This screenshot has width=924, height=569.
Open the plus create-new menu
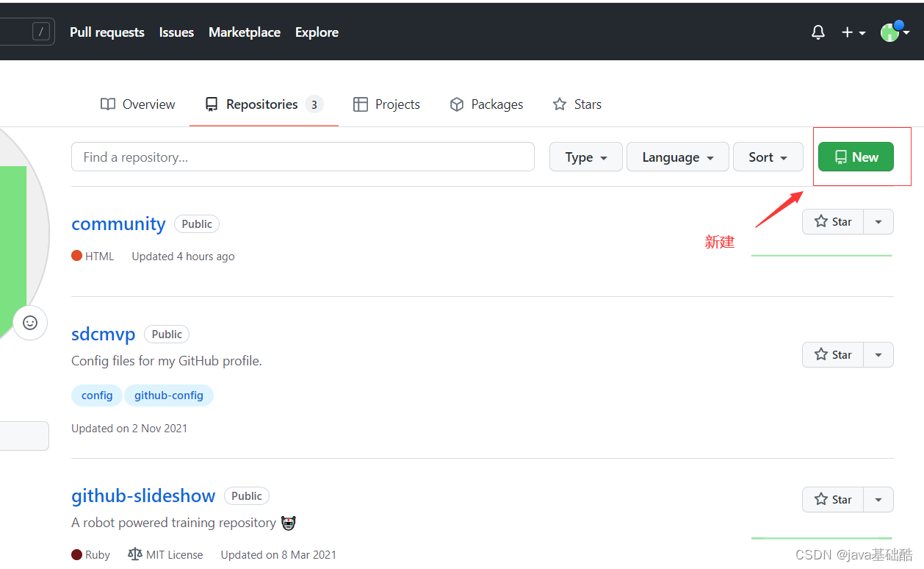click(x=853, y=32)
